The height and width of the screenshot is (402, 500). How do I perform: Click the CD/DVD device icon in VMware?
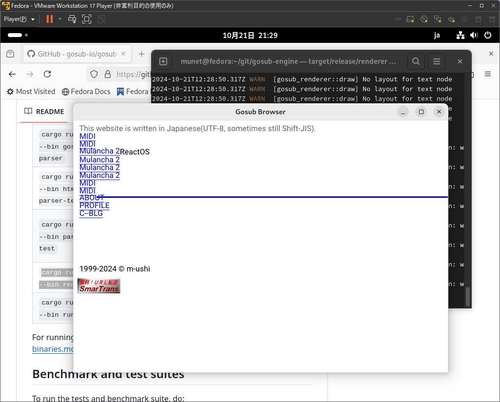(424, 19)
